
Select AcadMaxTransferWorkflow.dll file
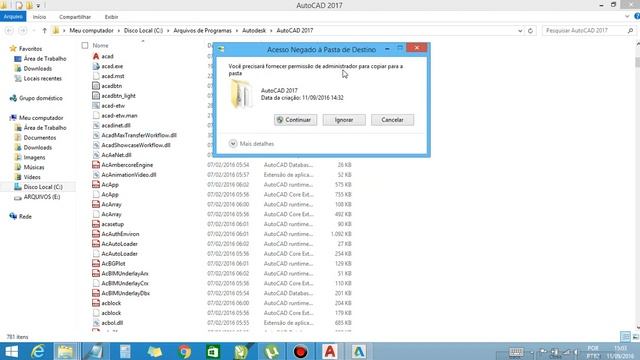(139, 135)
